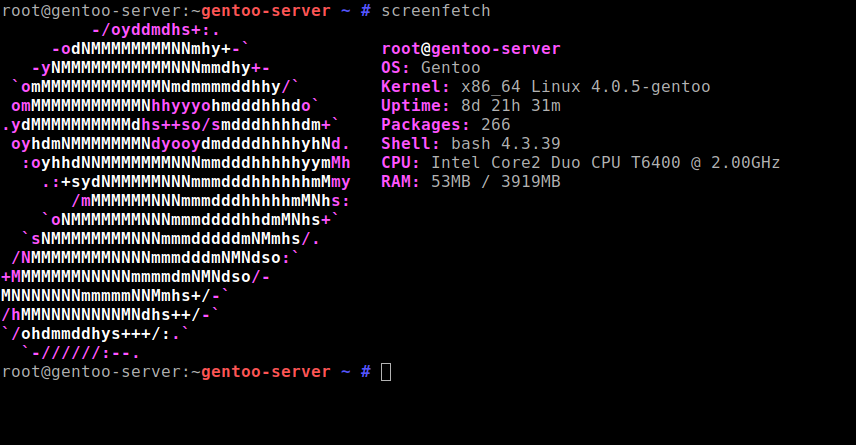Click the 'Uptime:' label

(415, 105)
